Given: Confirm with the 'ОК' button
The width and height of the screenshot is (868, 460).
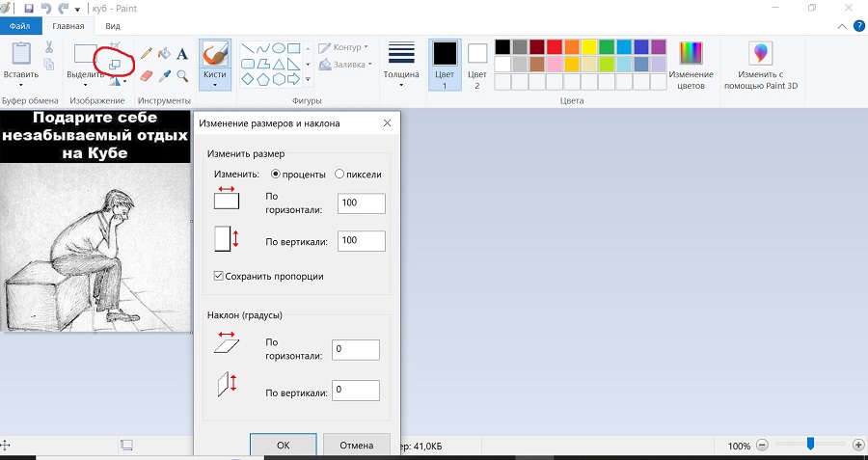Looking at the screenshot, I should 284,446.
